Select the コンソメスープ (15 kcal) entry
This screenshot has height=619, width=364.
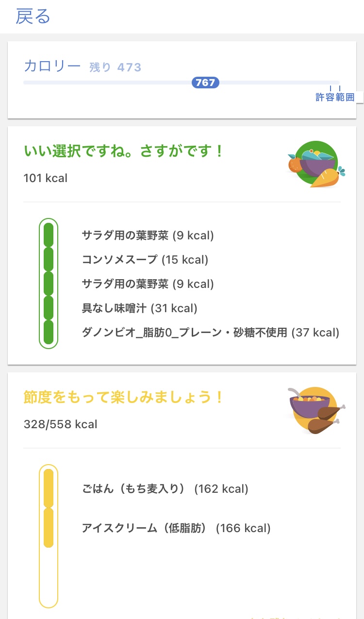coord(145,260)
